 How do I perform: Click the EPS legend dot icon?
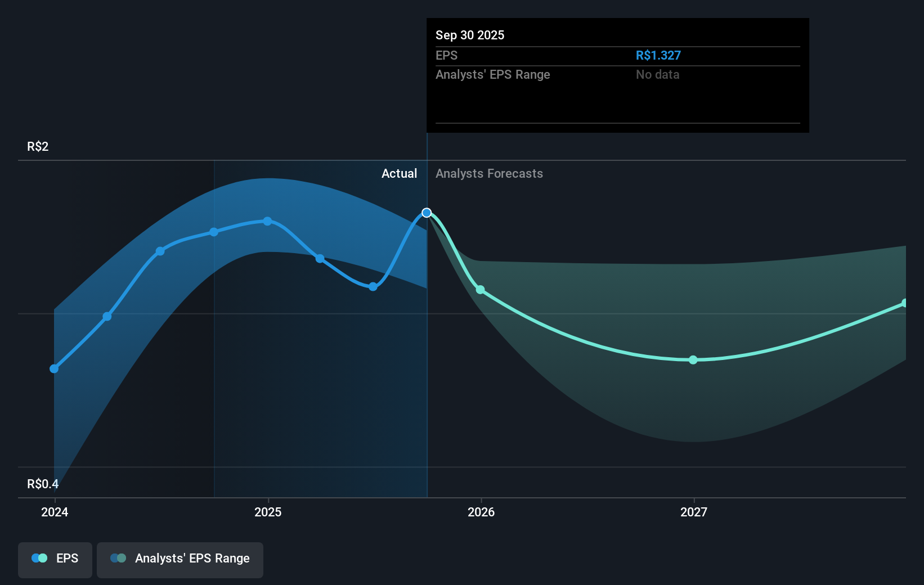39,558
